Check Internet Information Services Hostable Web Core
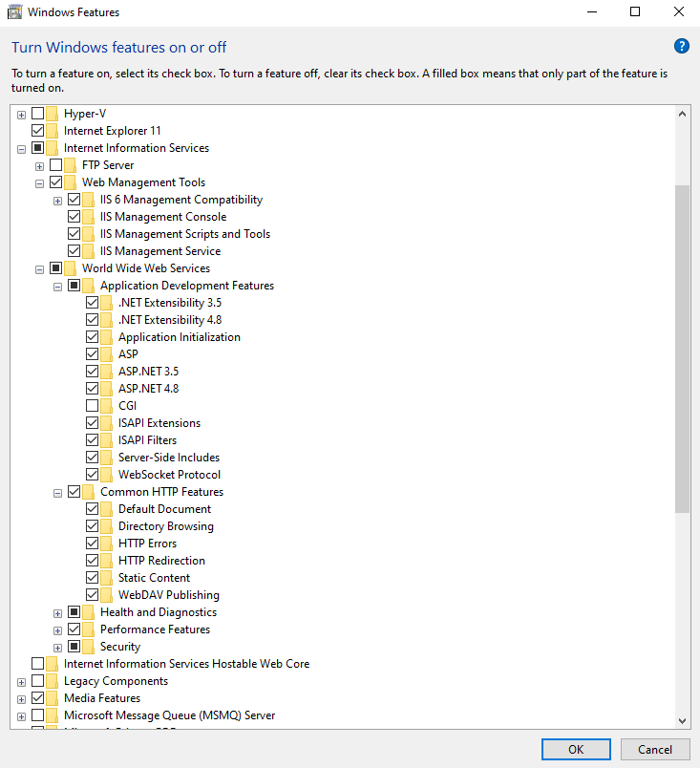The width and height of the screenshot is (700, 768). pyautogui.click(x=37, y=663)
